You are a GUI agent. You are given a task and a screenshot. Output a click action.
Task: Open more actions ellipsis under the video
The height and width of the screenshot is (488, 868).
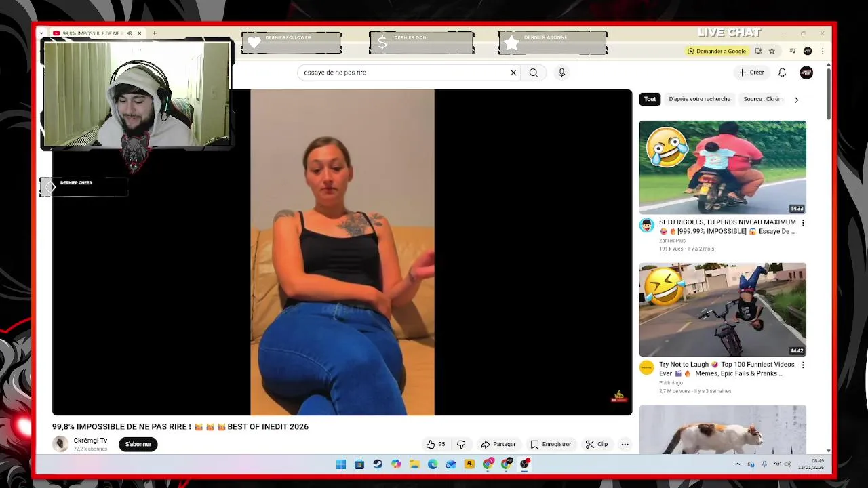(x=625, y=444)
